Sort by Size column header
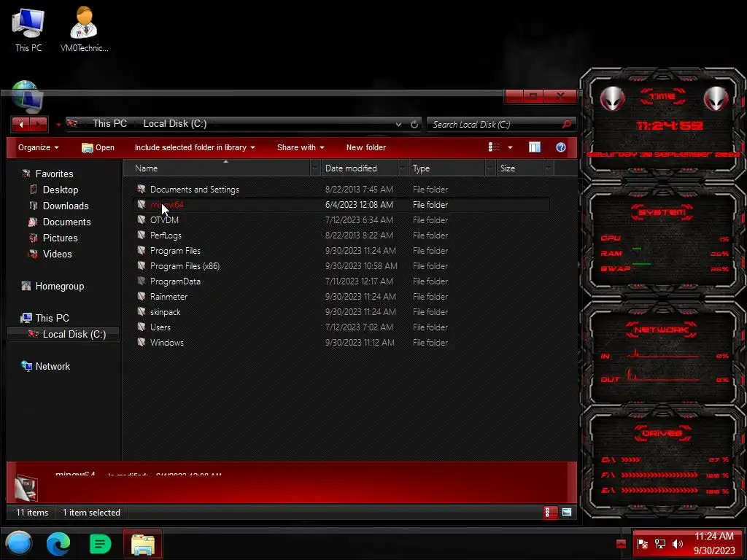This screenshot has width=747, height=560. (x=520, y=168)
